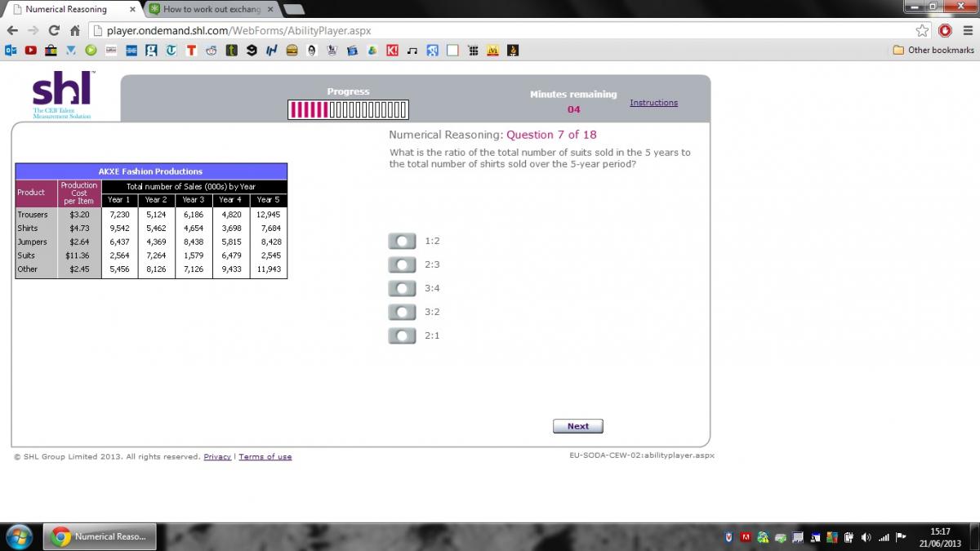This screenshot has height=551, width=980.
Task: Click the Shirts Year 1 value 9,542
Action: click(119, 229)
